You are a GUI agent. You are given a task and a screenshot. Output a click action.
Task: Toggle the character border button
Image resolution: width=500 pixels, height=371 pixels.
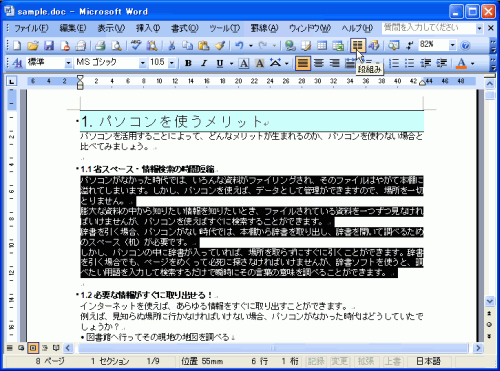pos(244,63)
